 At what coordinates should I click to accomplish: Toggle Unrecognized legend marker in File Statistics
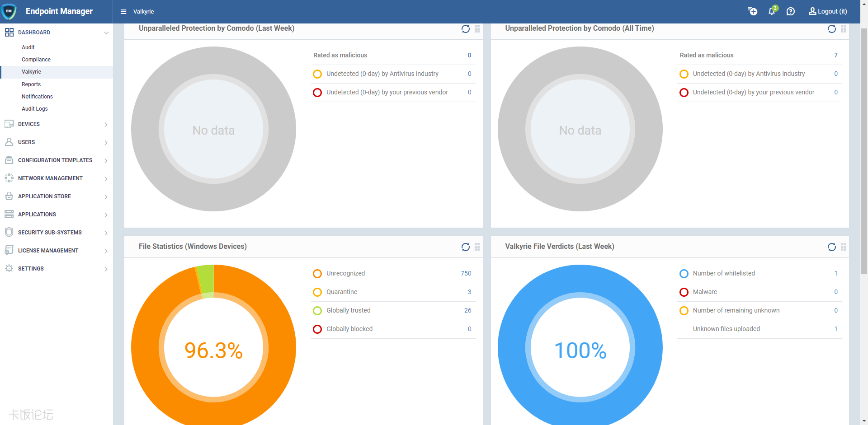[x=317, y=274]
